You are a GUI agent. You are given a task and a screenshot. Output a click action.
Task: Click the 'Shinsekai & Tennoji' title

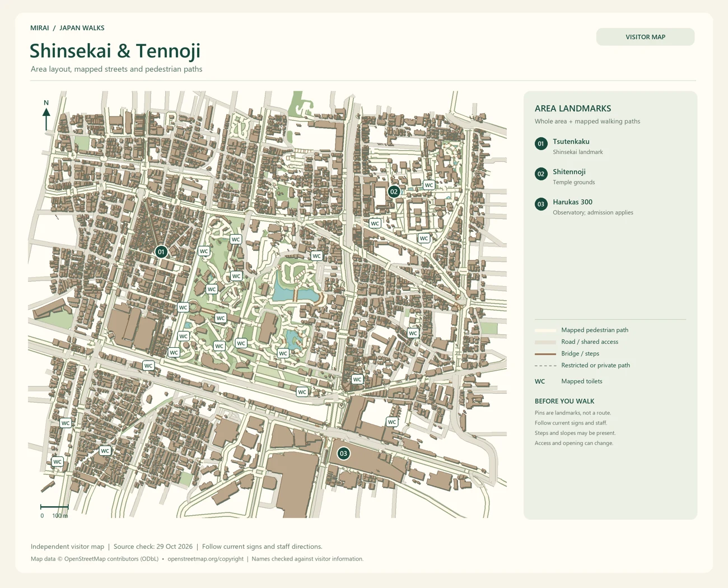tap(115, 51)
